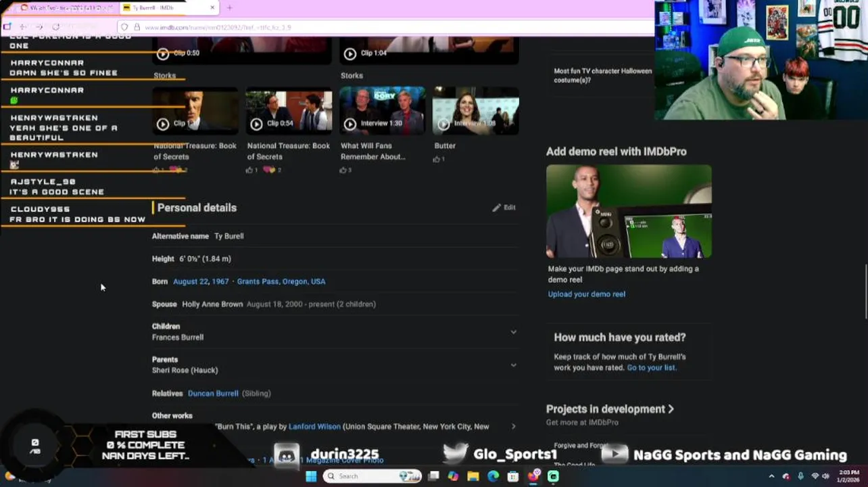868x487 pixels.
Task: Play the Interview 1:30 video
Action: [349, 124]
